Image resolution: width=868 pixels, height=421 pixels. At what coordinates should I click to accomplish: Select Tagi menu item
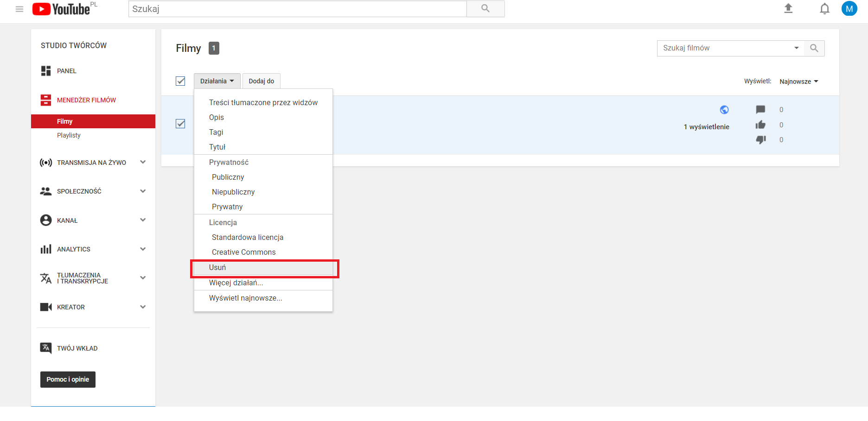click(x=263, y=132)
